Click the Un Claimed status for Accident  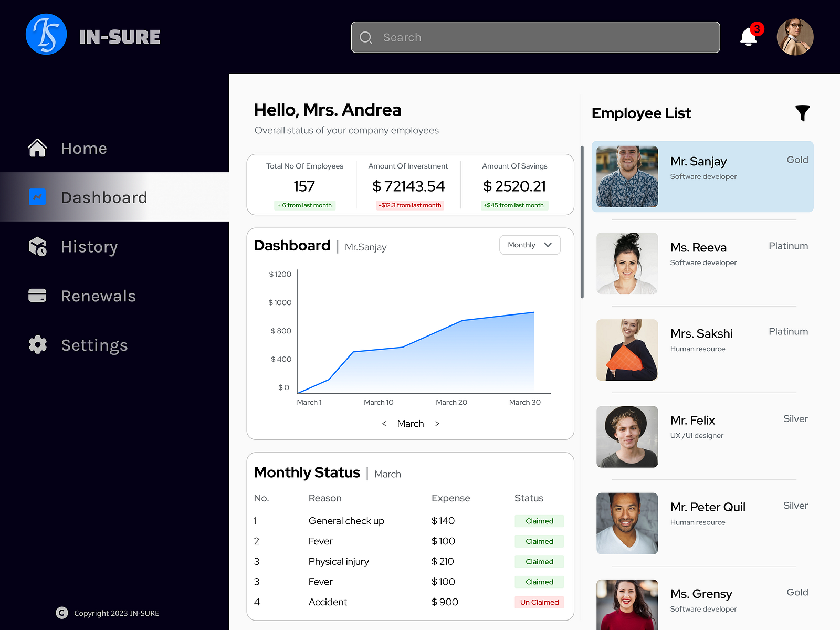click(x=539, y=602)
